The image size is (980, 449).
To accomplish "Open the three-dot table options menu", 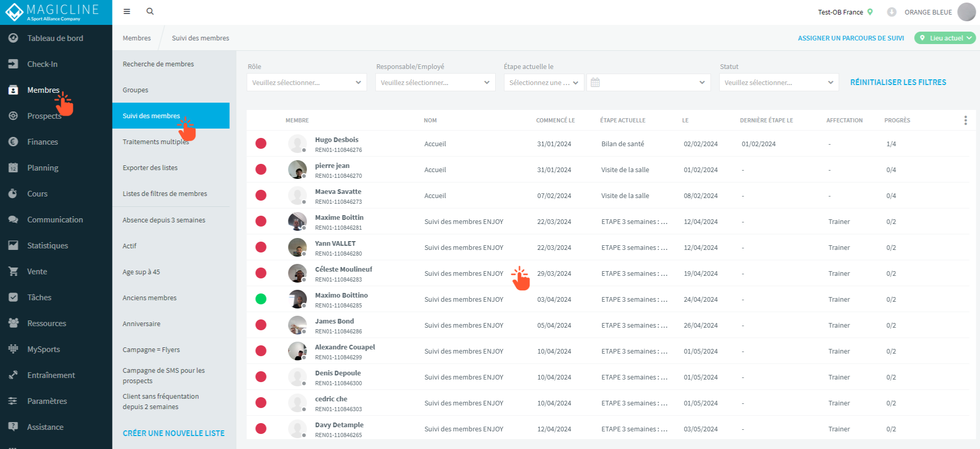I will point(965,120).
